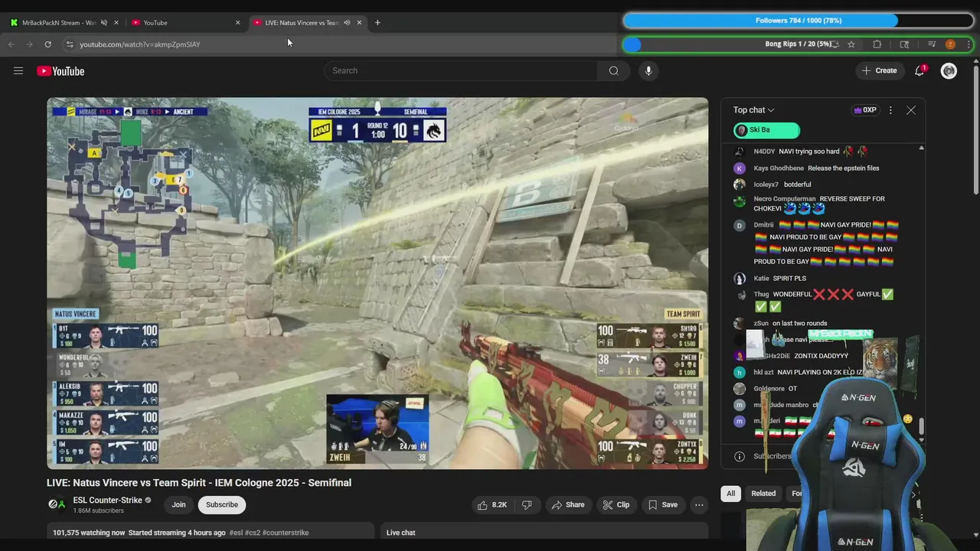Image resolution: width=980 pixels, height=551 pixels.
Task: Open the 0XP points badge in chat
Action: point(864,110)
